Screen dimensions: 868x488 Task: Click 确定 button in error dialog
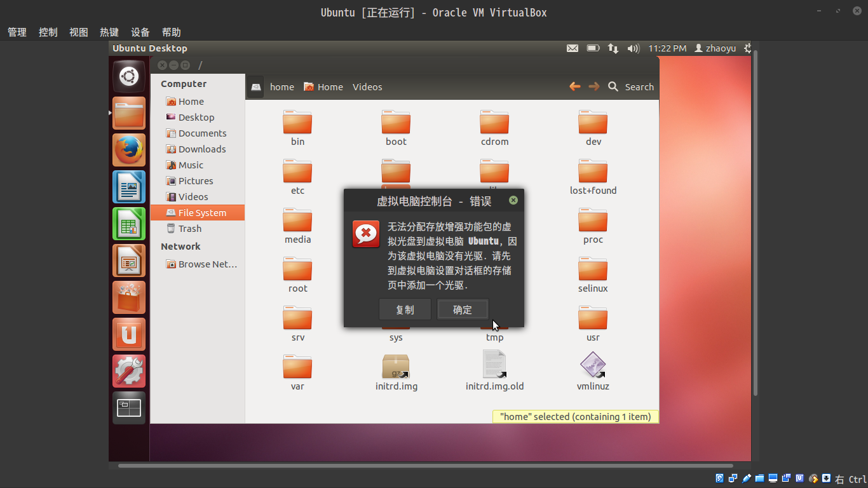tap(463, 309)
